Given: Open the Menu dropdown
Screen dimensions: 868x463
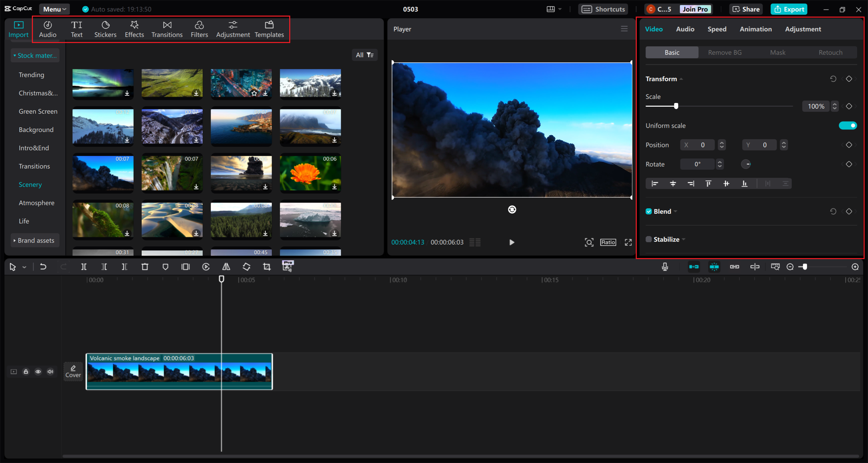Looking at the screenshot, I should (54, 9).
